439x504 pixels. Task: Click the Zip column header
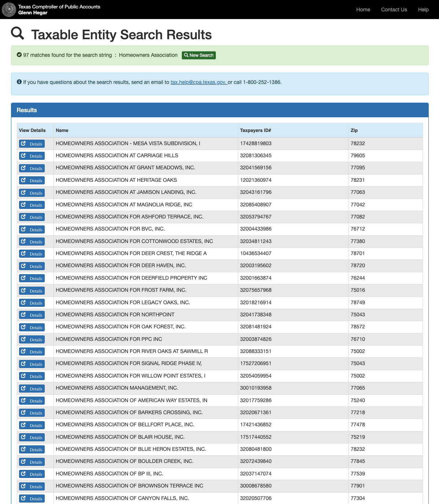pos(354,130)
